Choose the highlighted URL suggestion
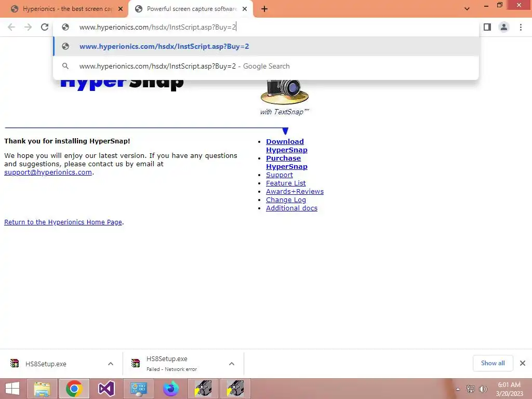The width and height of the screenshot is (532, 399). (266, 46)
